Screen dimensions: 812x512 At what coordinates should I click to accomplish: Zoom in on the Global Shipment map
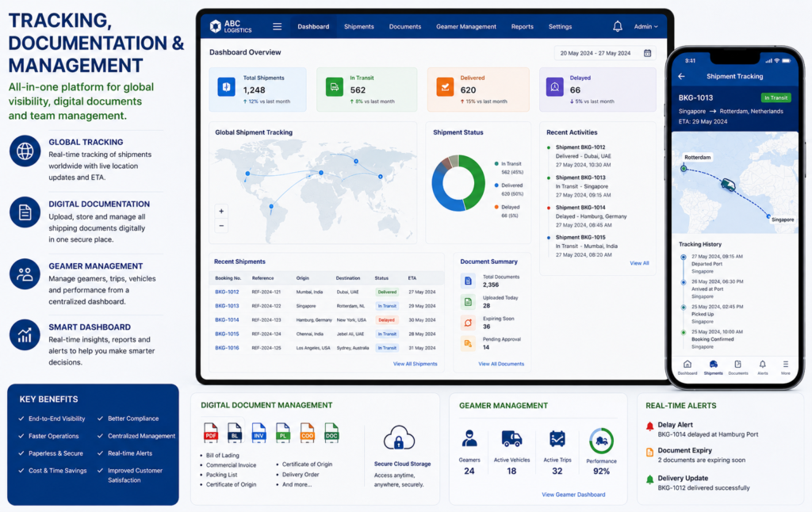pos(221,211)
